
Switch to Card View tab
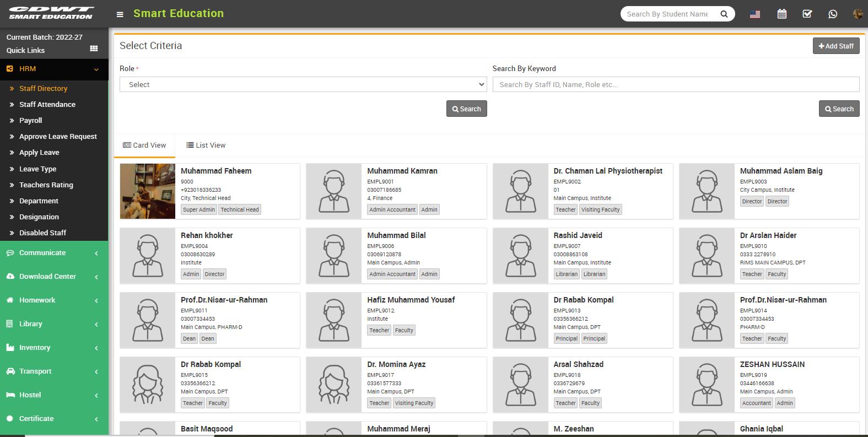(144, 145)
